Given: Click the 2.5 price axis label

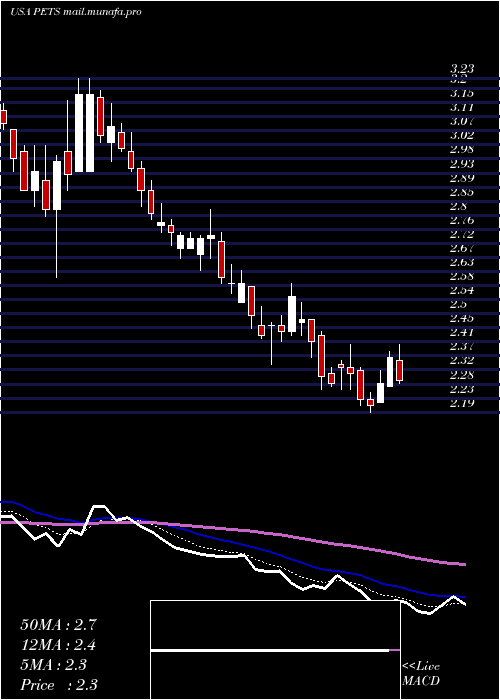Looking at the screenshot, I should [458, 304].
